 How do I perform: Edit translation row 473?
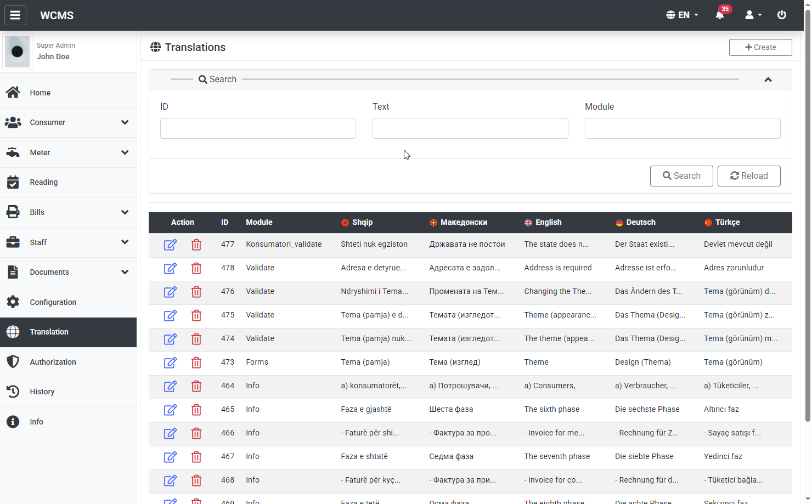(x=171, y=363)
